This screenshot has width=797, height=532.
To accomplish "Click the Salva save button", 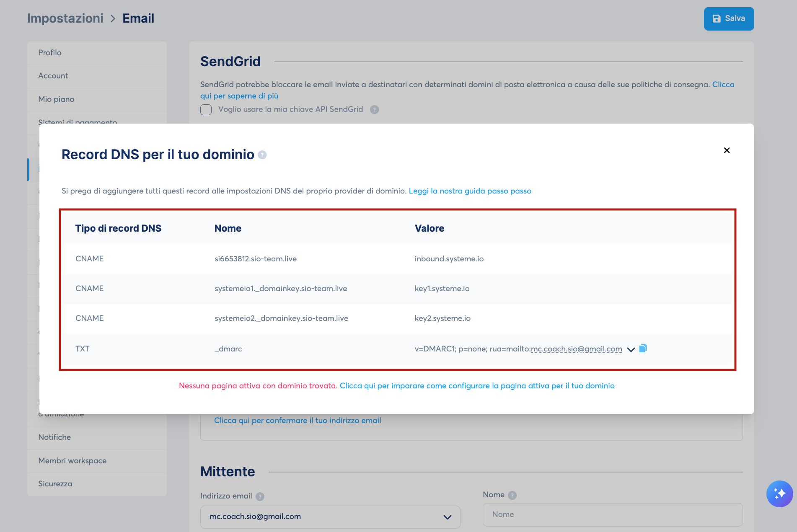I will tap(729, 18).
